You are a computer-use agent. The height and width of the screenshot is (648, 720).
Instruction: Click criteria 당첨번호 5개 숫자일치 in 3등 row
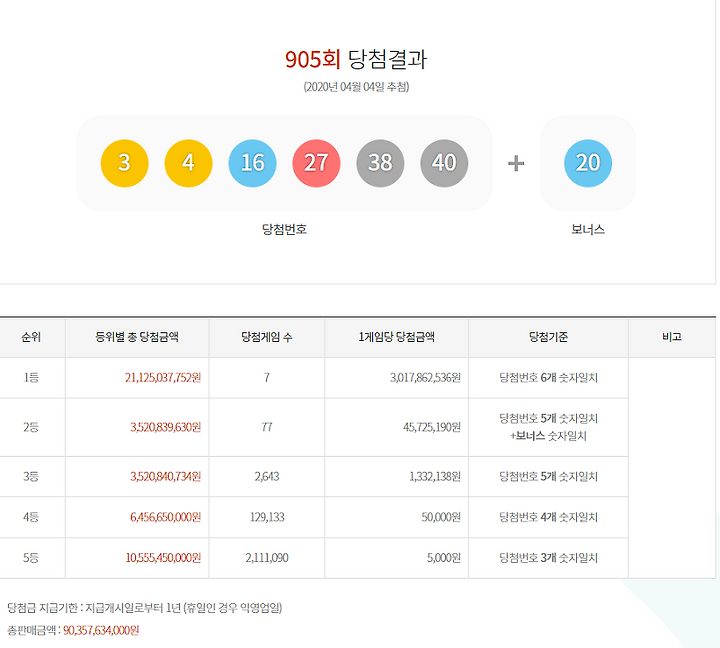coord(548,476)
